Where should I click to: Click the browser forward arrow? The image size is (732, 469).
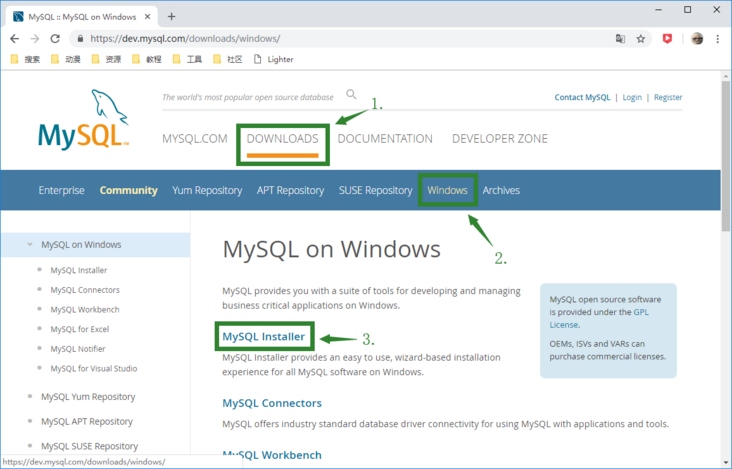click(x=35, y=39)
